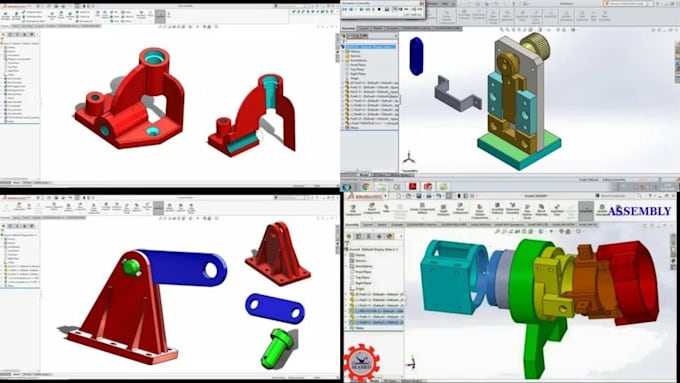This screenshot has height=383, width=680.
Task: Open Chrome from the Windows taskbar
Action: (366, 187)
